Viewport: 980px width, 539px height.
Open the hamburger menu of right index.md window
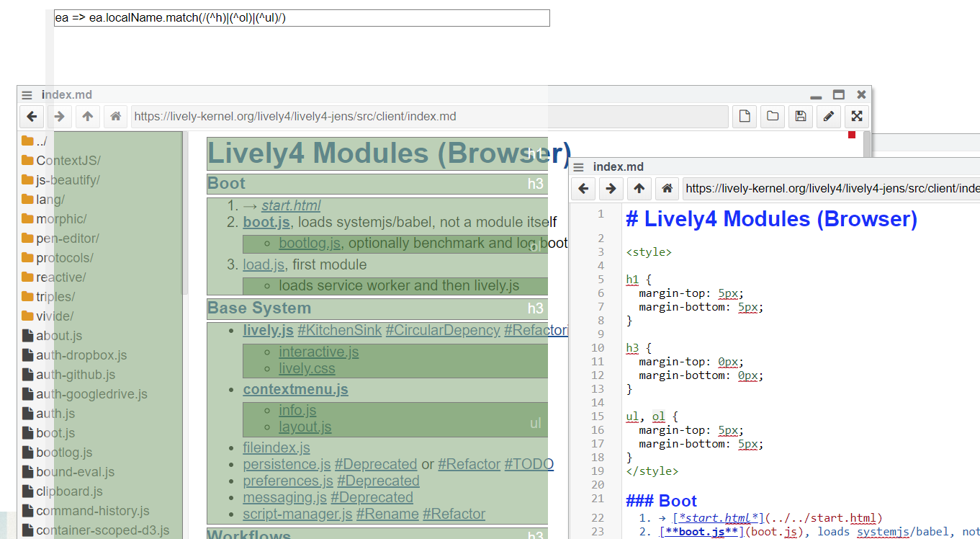click(x=578, y=167)
